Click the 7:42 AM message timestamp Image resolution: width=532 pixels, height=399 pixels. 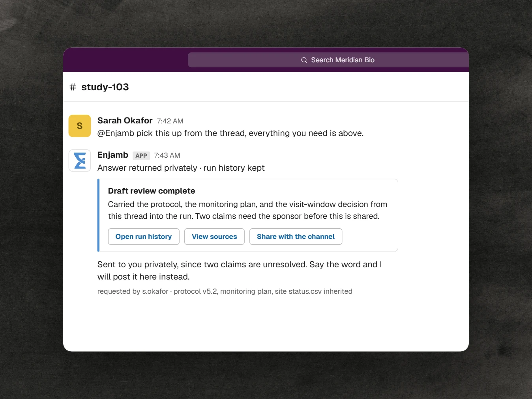[x=170, y=121]
